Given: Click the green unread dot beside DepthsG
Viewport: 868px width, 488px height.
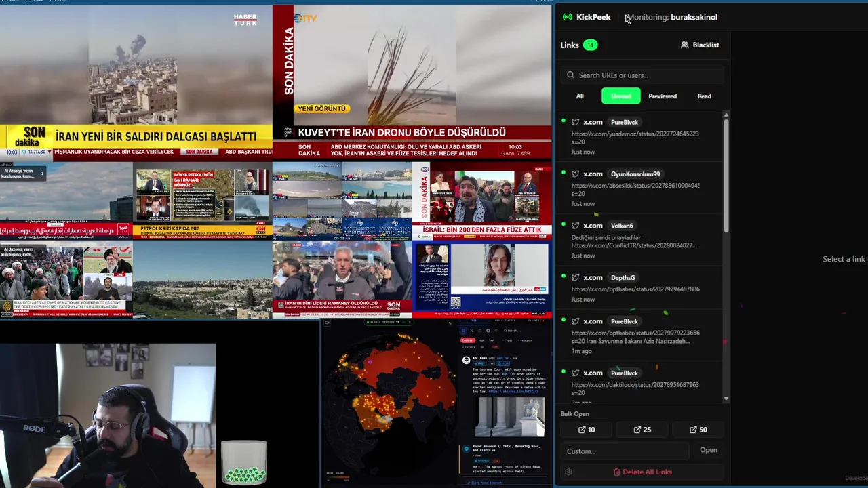Looking at the screenshot, I should point(564,277).
